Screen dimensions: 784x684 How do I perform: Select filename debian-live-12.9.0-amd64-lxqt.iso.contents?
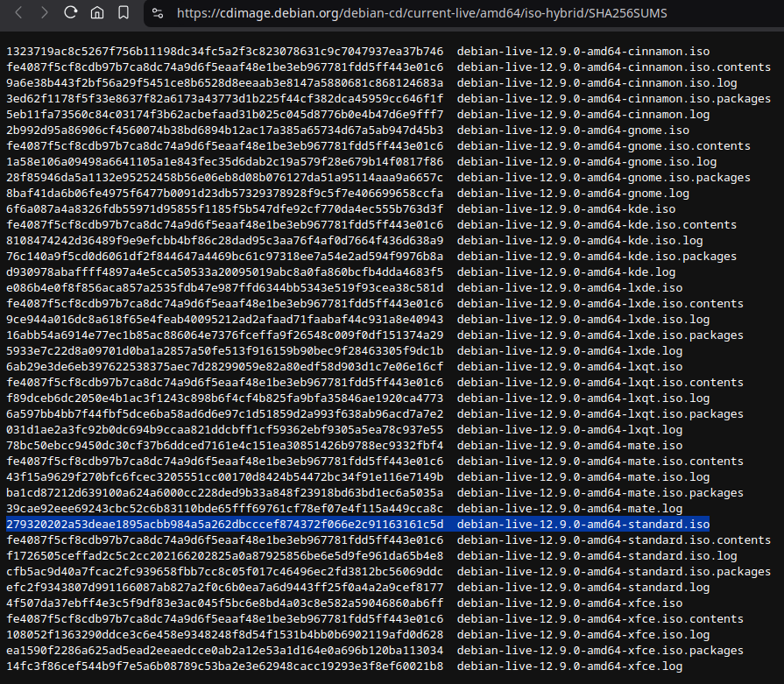coord(600,382)
